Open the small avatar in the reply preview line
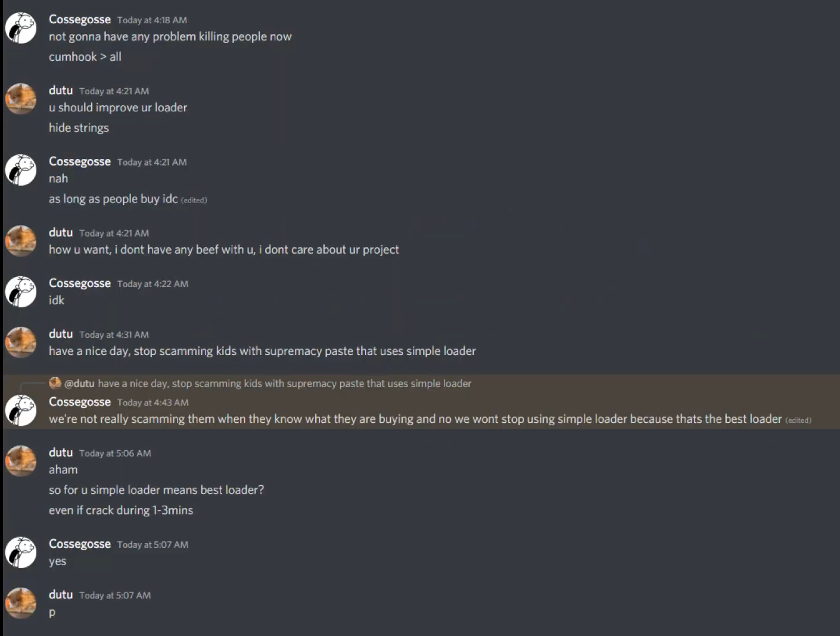The width and height of the screenshot is (840, 636). point(55,383)
